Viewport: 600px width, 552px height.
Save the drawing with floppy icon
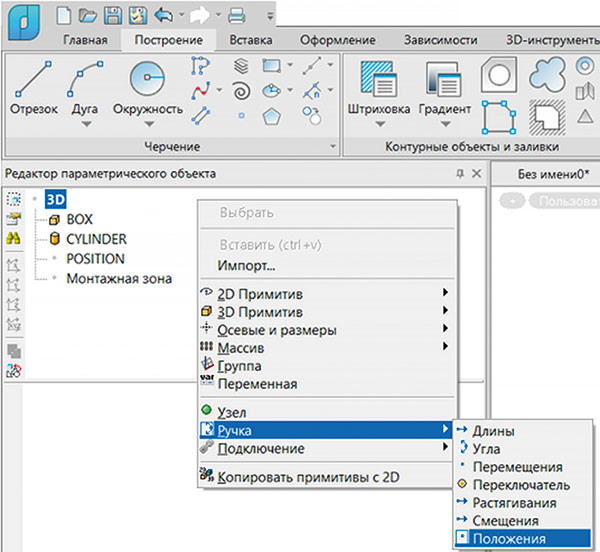(113, 16)
